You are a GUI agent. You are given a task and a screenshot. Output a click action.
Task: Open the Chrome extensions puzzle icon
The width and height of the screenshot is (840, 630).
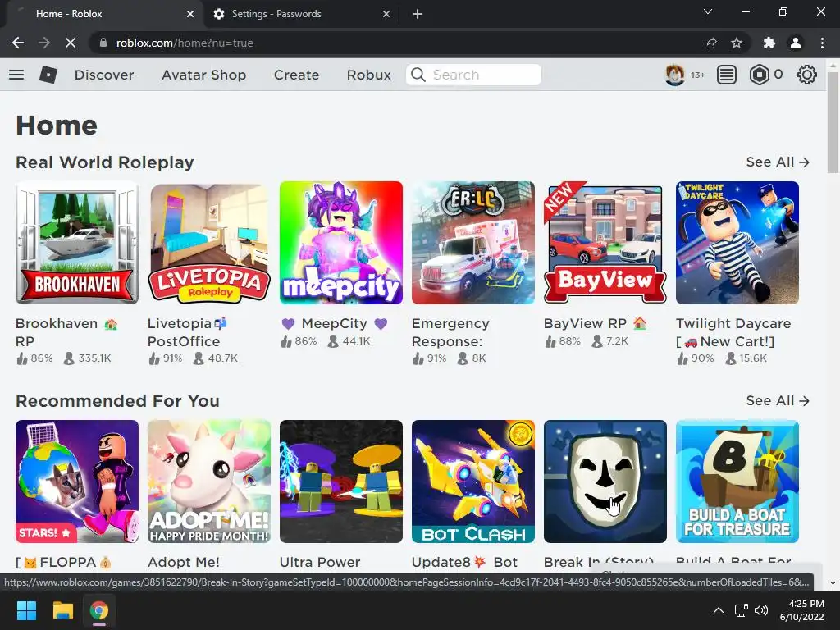pyautogui.click(x=769, y=43)
